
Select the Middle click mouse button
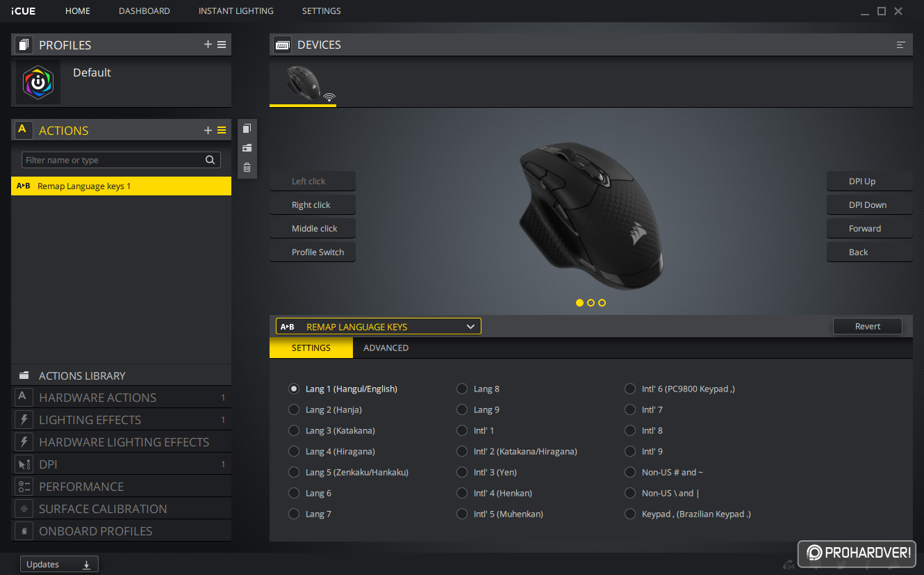tap(313, 228)
